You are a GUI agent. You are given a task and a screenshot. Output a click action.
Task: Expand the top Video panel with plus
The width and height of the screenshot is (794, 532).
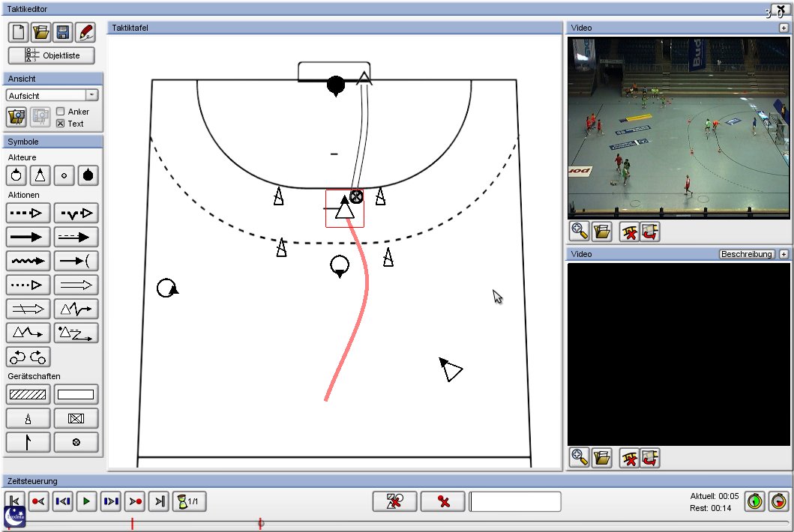tap(784, 28)
